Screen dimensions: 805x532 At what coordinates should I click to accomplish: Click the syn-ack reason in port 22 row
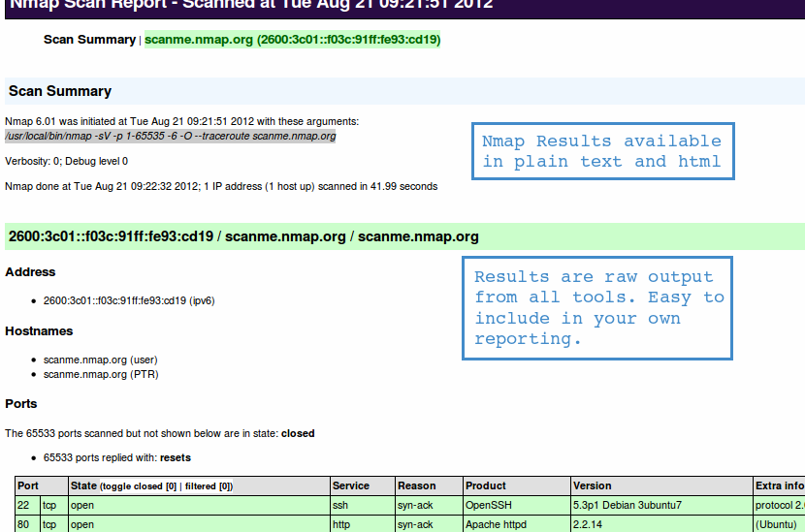429,505
